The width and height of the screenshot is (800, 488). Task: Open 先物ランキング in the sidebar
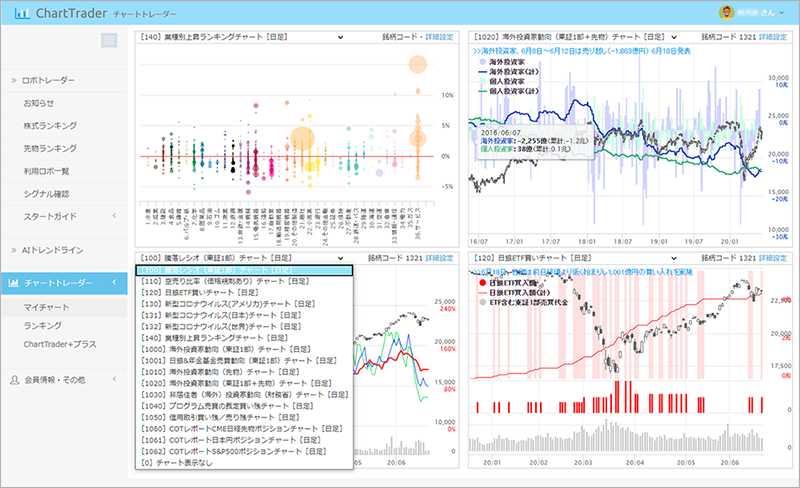point(50,149)
